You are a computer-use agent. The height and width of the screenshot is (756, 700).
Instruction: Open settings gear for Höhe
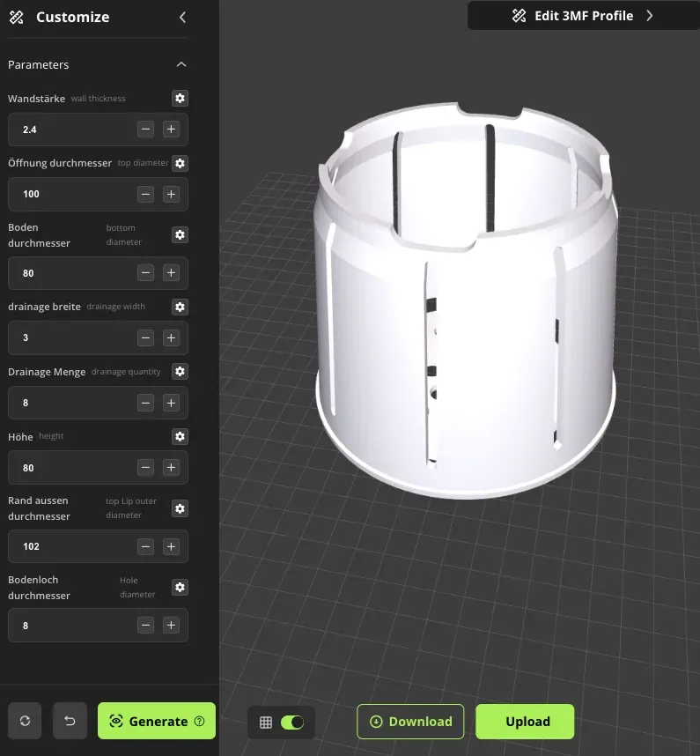click(180, 436)
